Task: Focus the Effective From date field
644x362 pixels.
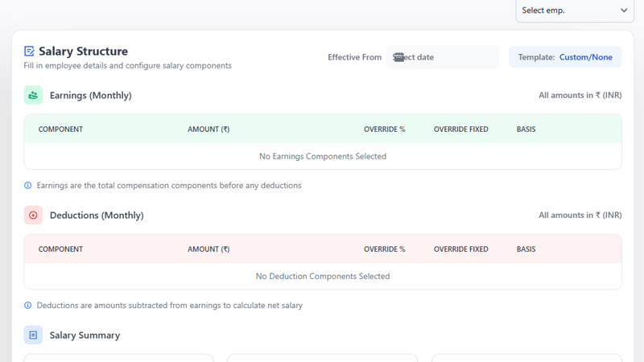Action: click(447, 57)
